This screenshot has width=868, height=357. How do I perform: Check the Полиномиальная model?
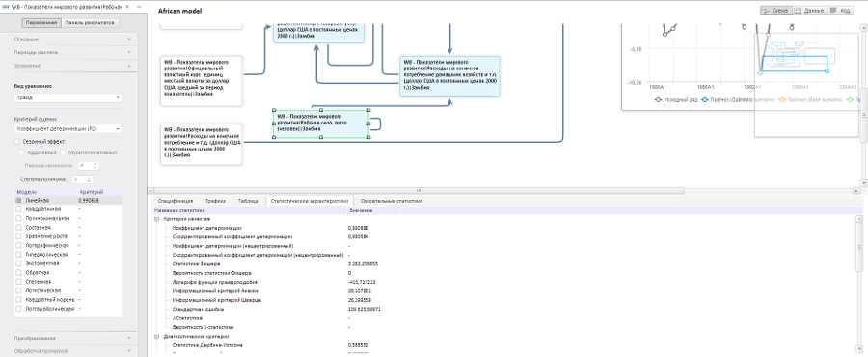pos(19,218)
